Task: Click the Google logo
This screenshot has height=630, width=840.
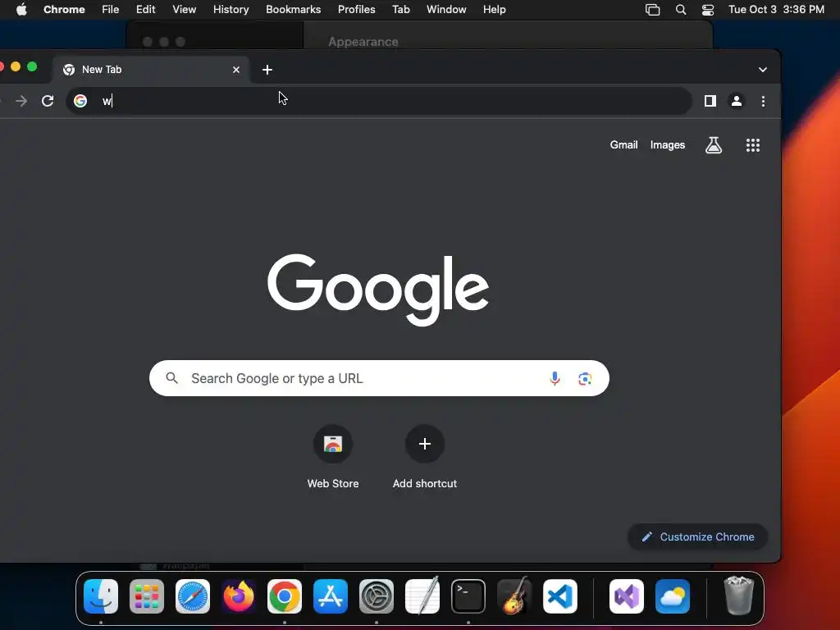Action: pyautogui.click(x=378, y=290)
